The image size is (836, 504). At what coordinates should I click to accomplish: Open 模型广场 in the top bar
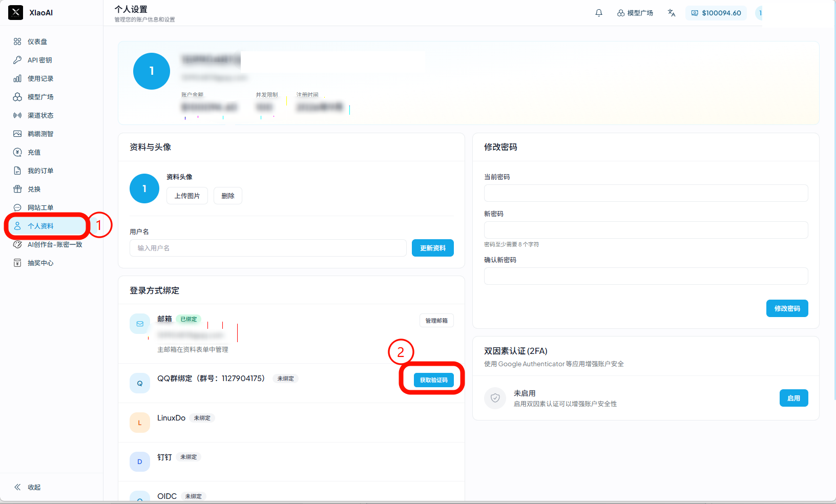click(635, 13)
